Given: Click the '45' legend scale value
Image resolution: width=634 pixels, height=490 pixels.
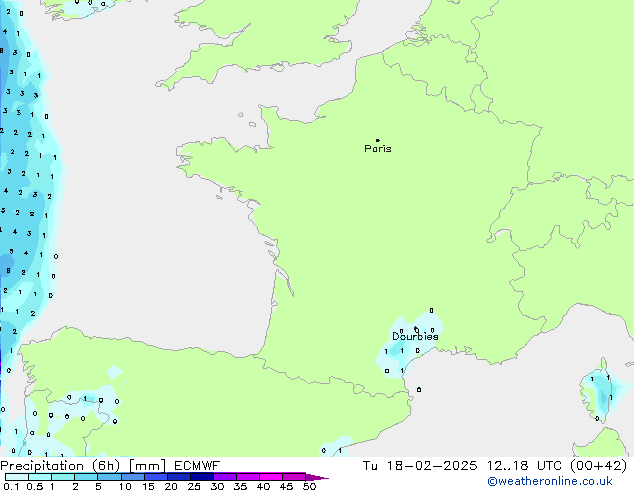Looking at the screenshot, I should coord(286,486).
